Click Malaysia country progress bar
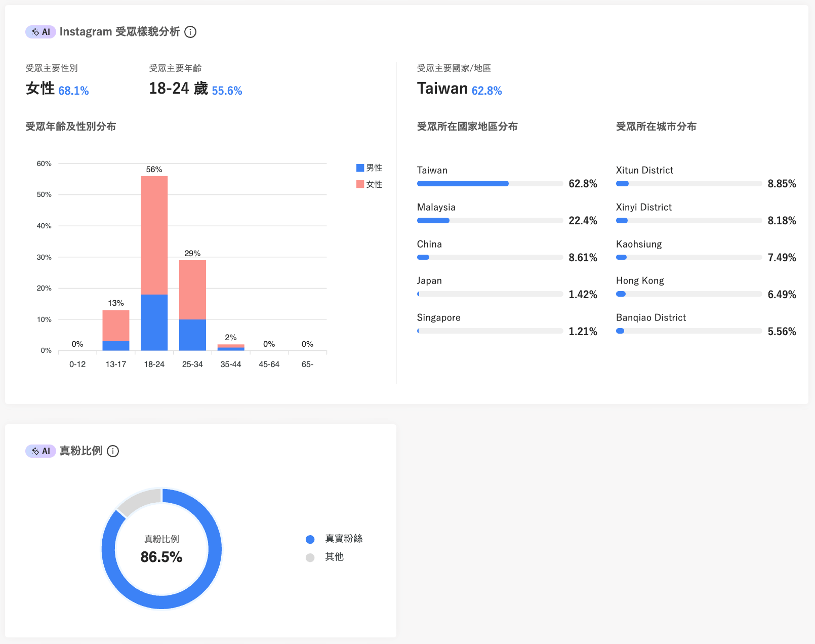 click(x=490, y=220)
